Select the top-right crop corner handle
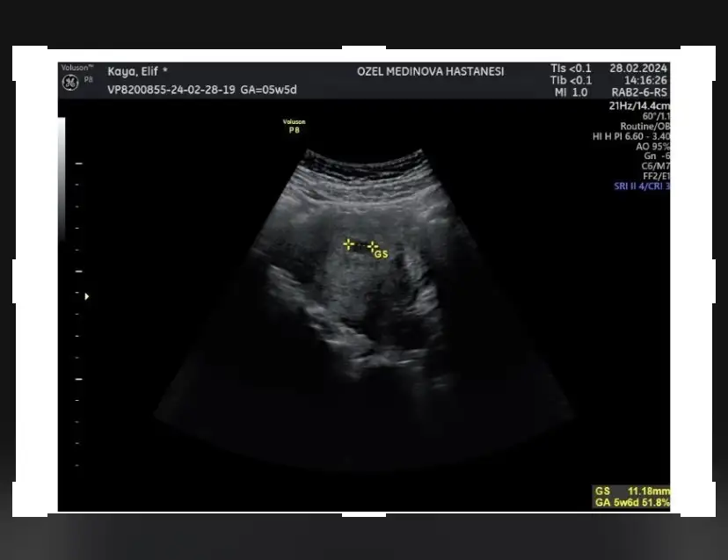The height and width of the screenshot is (560, 728). click(x=697, y=63)
